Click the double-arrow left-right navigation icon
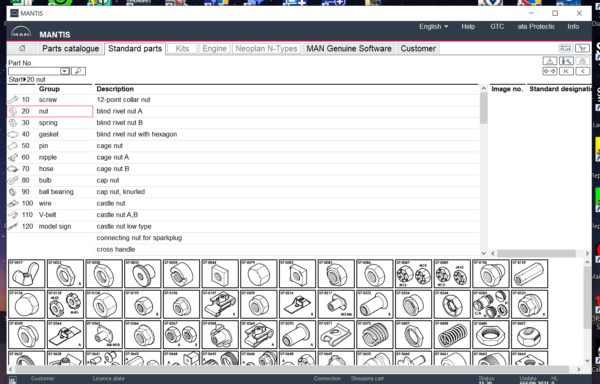Screen dimensions: 600x384 549,71
